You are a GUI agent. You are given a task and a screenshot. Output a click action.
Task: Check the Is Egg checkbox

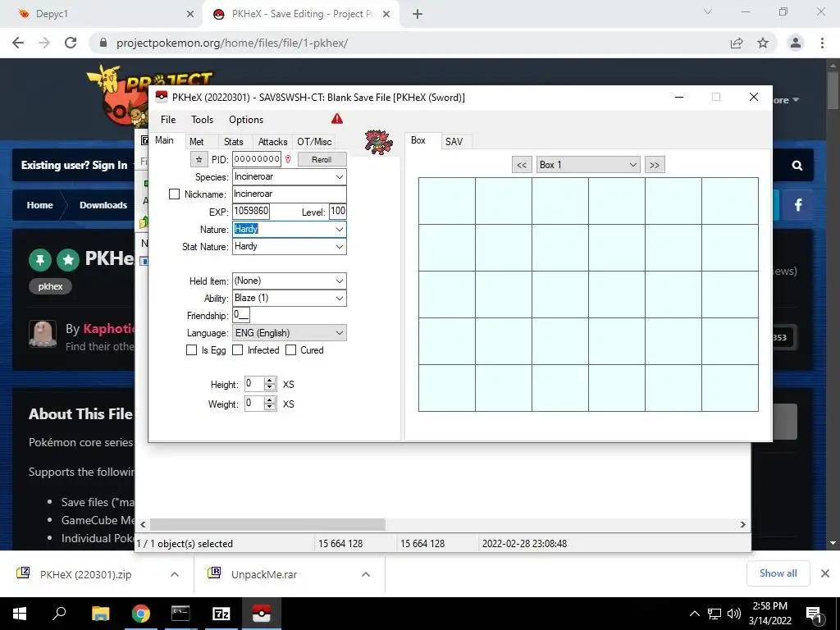[x=191, y=349]
